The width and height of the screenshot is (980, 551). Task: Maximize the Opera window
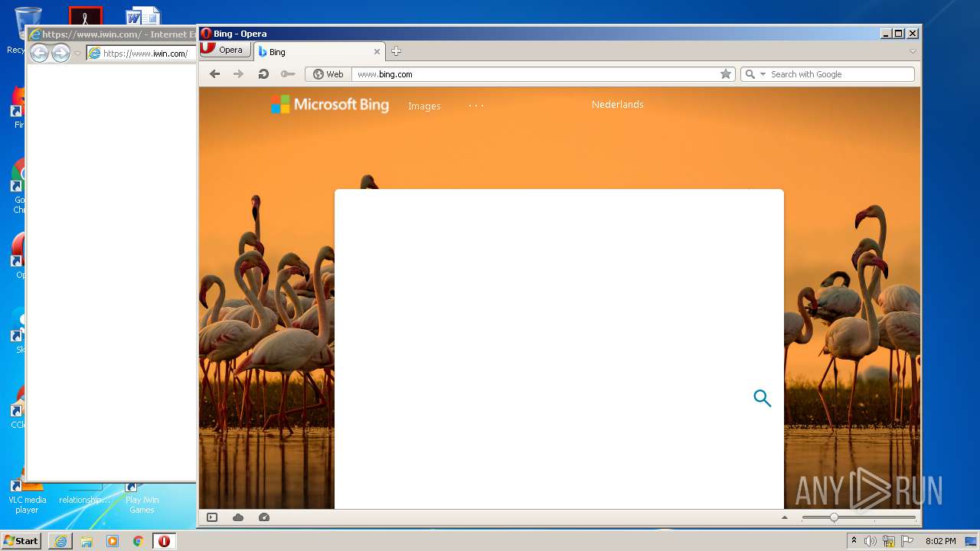coord(899,34)
